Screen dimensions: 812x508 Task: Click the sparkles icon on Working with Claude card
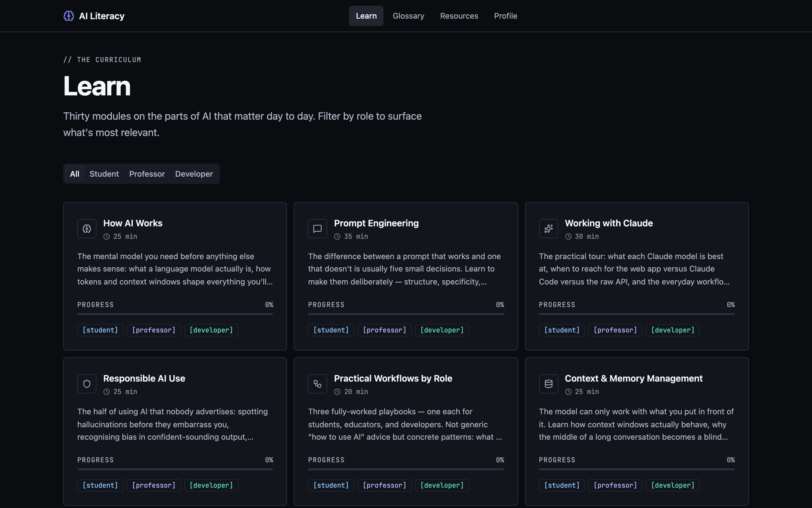tap(548, 229)
